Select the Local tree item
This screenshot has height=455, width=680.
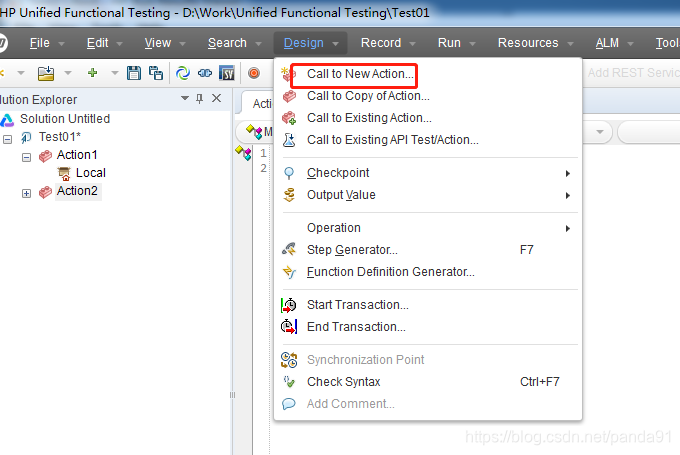point(91,173)
